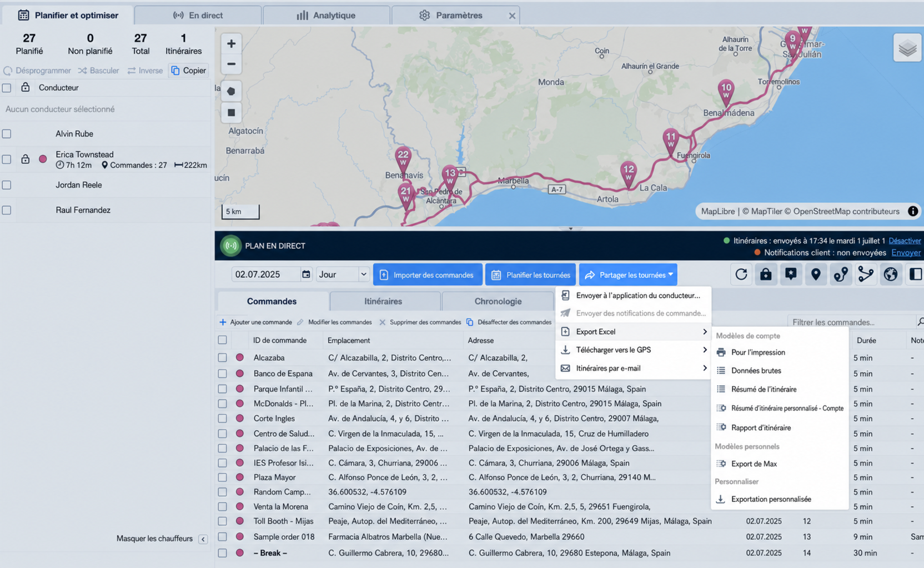Click the orders search magnifier icon
Screen dimensions: 924x568
(x=920, y=322)
